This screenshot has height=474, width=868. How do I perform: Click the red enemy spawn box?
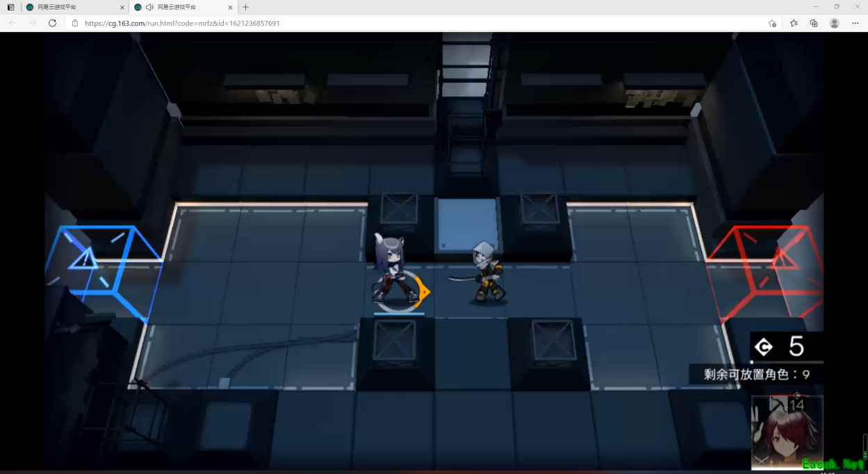(x=763, y=273)
